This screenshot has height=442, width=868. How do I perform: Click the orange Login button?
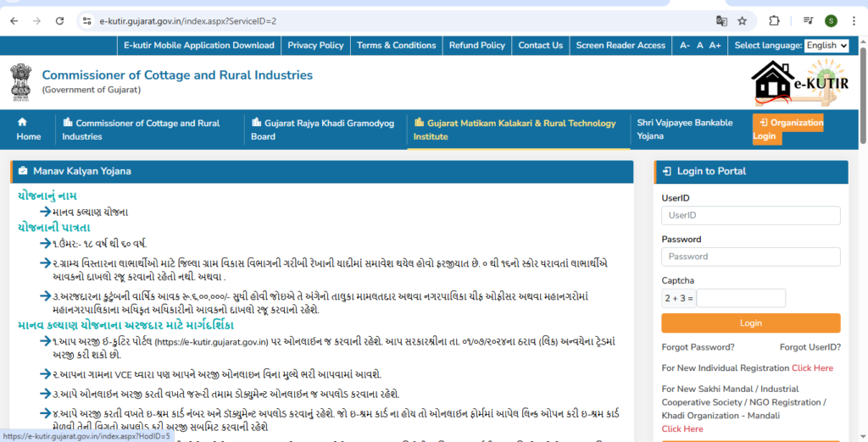751,323
